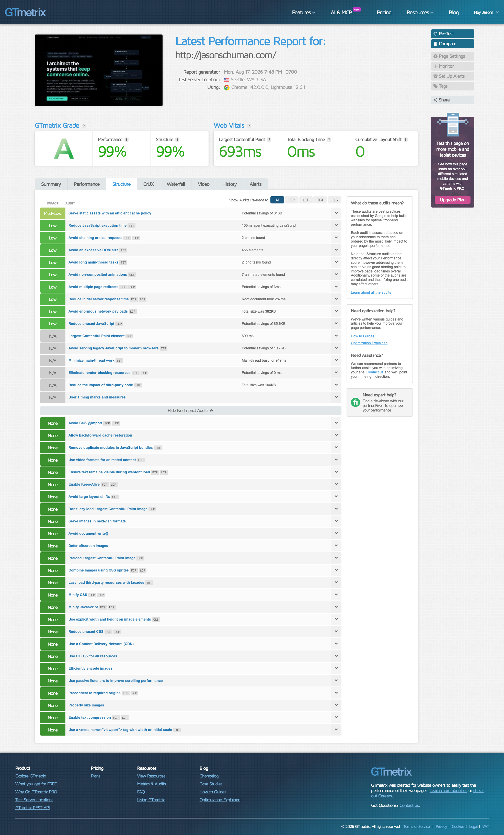
Task: Collapse the Hide No Impact Audits bar
Action: pos(190,411)
